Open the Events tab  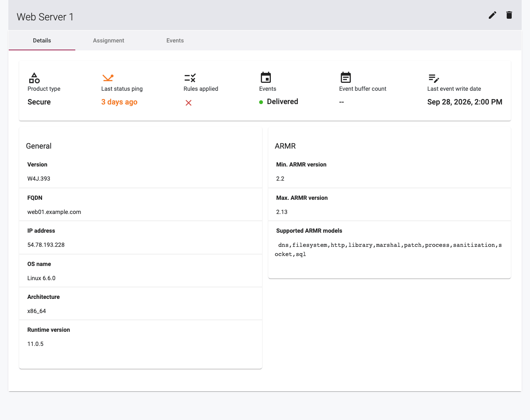175,40
